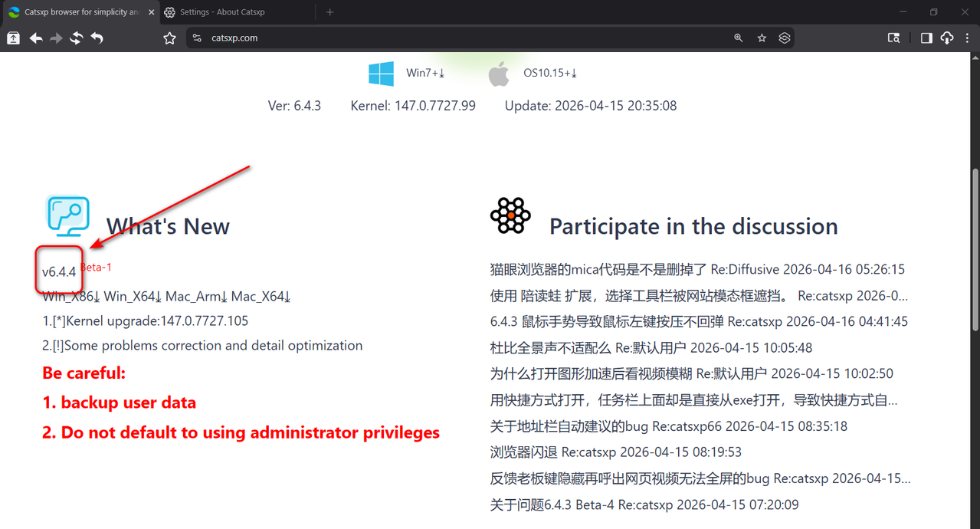Open the 杜比全景声不适配么 discussion post
Screen dimensions: 980x529
651,348
